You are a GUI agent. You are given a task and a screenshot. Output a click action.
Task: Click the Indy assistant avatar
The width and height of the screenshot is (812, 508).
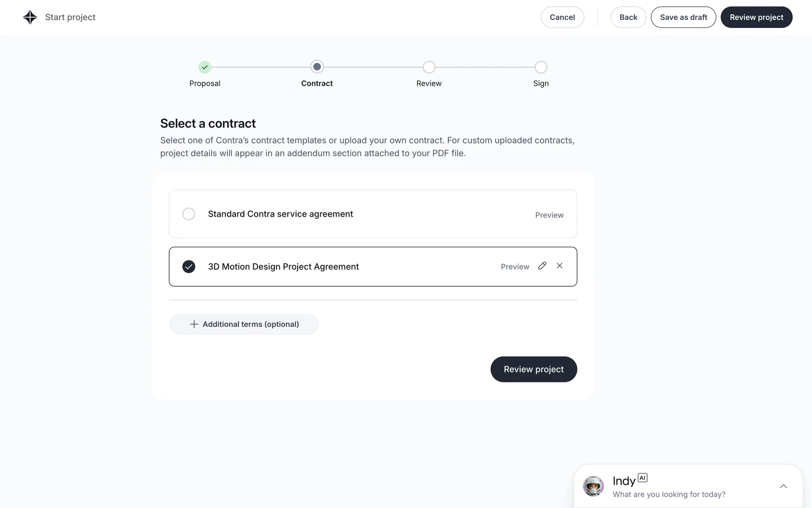(593, 486)
